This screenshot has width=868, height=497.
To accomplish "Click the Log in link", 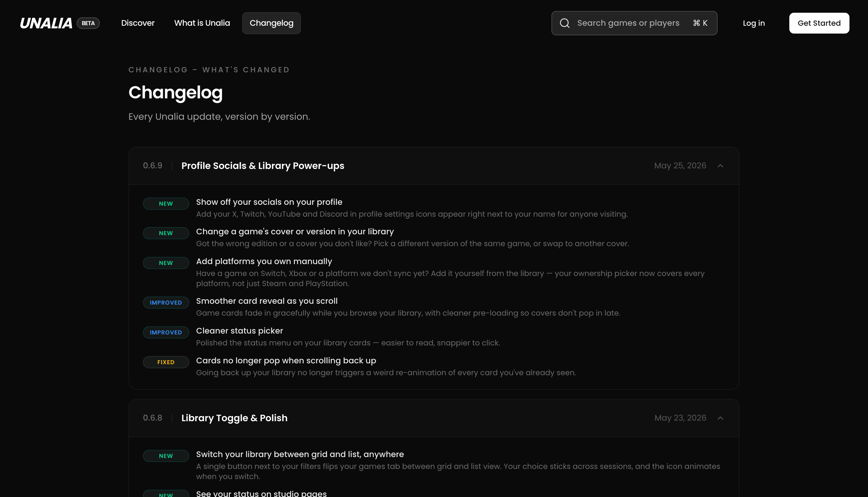I will point(754,23).
